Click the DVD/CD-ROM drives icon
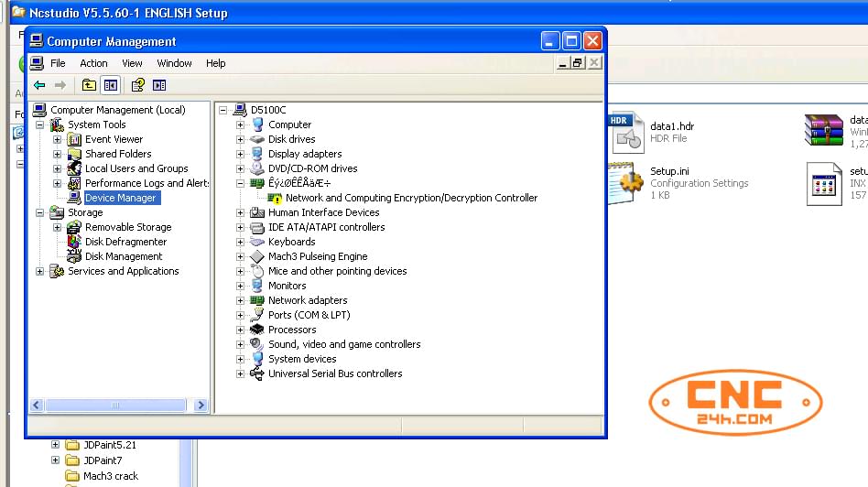868x487 pixels. click(x=257, y=168)
